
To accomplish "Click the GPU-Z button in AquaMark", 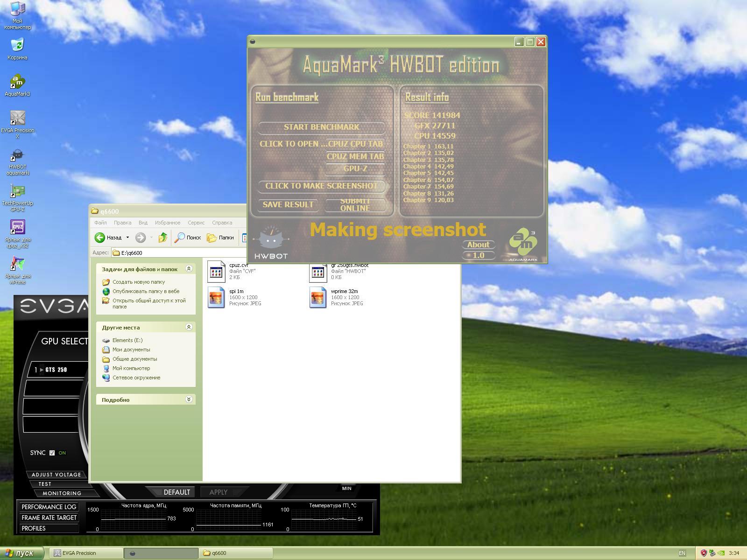I will [x=355, y=169].
